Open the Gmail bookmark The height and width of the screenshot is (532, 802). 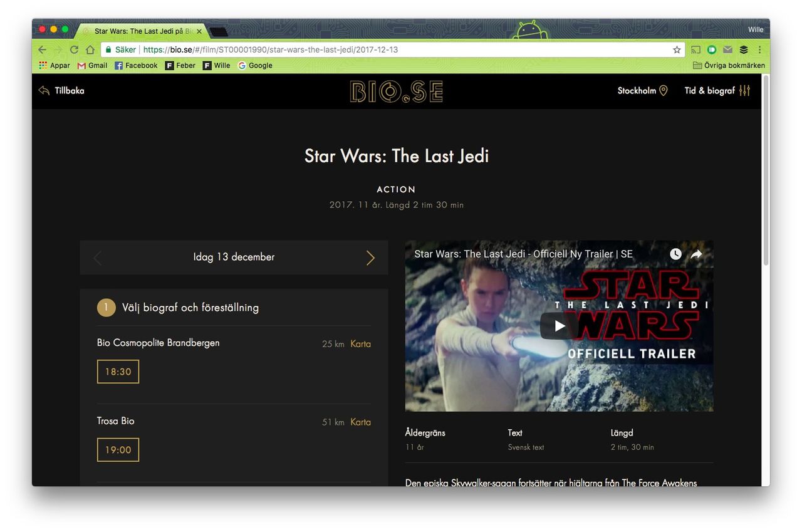pyautogui.click(x=92, y=65)
